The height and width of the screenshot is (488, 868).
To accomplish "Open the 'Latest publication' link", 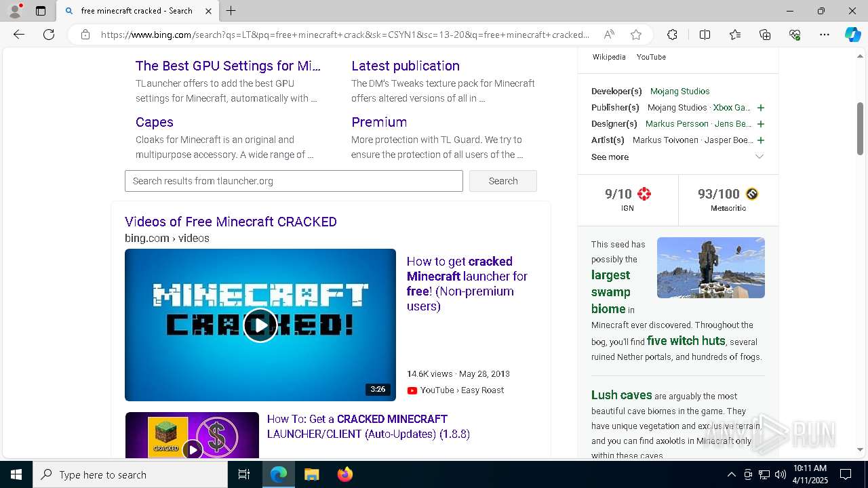I will click(x=406, y=66).
